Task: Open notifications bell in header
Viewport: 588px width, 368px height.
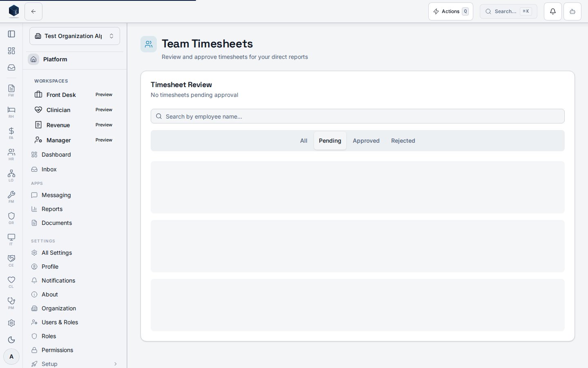Action: click(552, 11)
